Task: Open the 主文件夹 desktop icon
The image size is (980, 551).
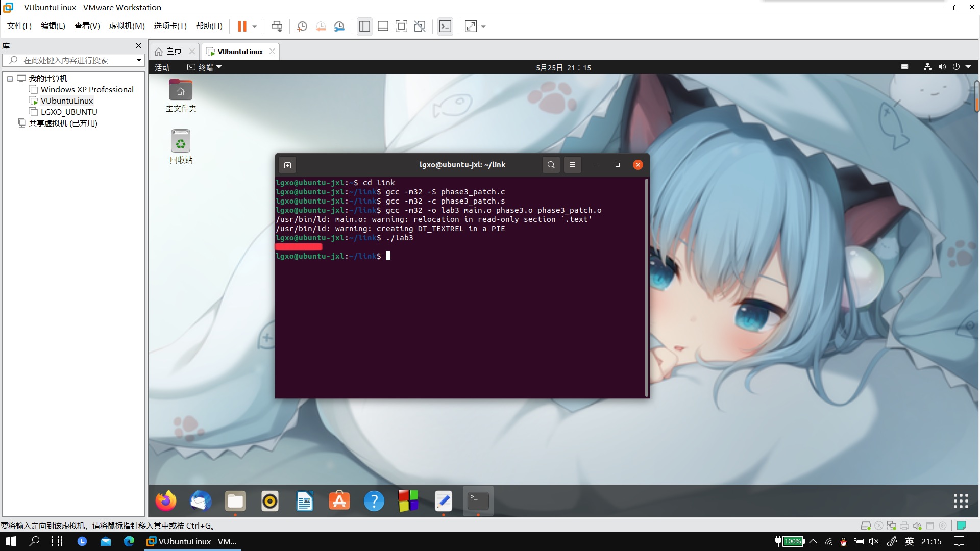Action: pyautogui.click(x=181, y=95)
